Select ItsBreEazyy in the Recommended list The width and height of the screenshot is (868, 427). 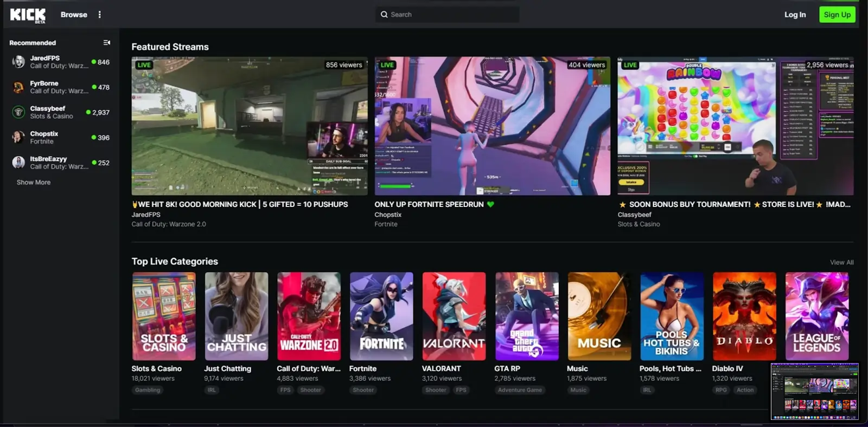pyautogui.click(x=60, y=163)
